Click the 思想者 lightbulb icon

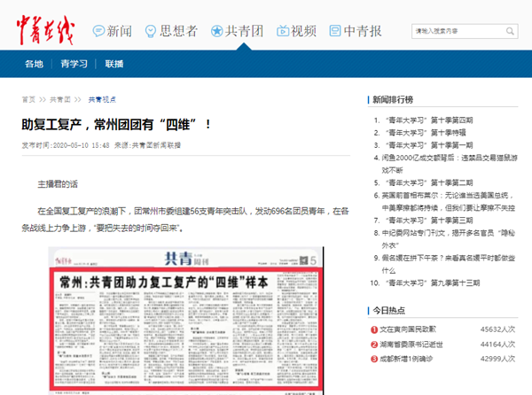click(151, 31)
